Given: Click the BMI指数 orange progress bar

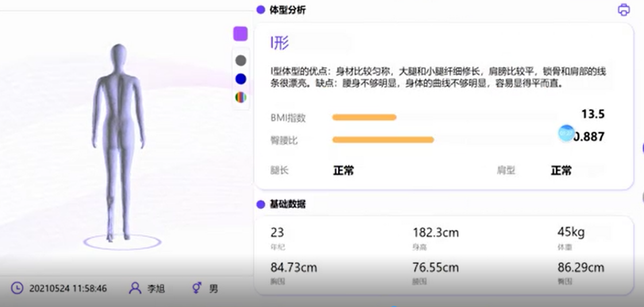Looking at the screenshot, I should (x=364, y=118).
